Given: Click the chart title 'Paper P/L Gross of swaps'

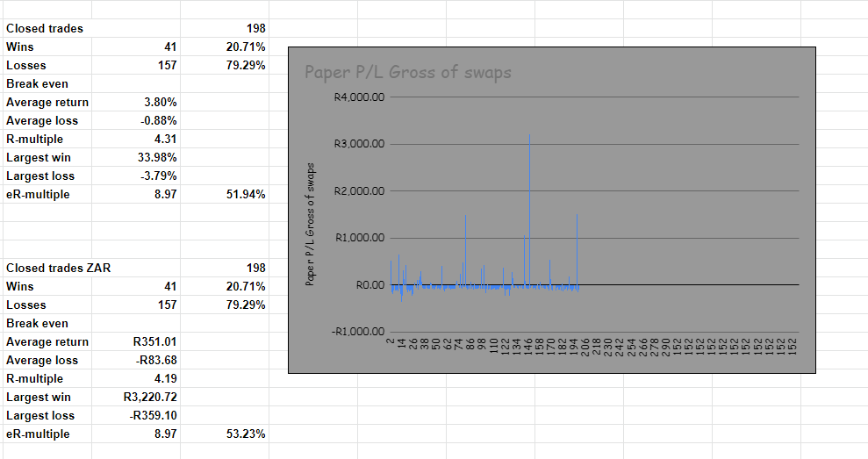Looking at the screenshot, I should [407, 72].
